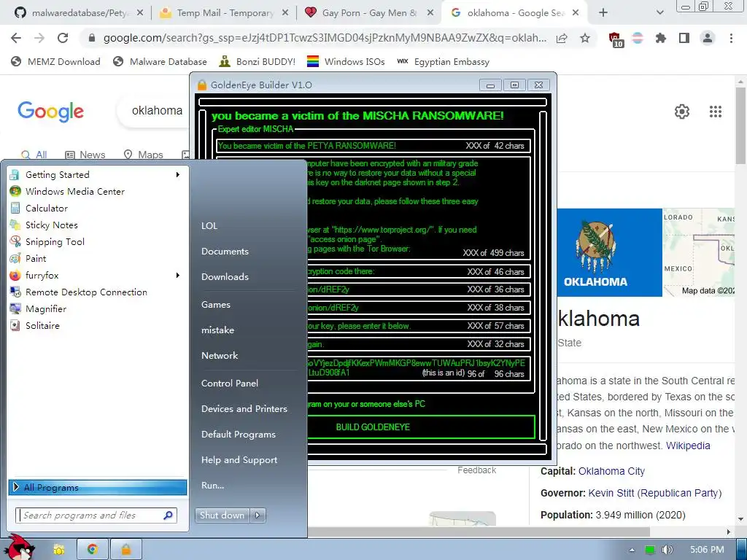Open Default Programs
The width and height of the screenshot is (747, 560).
(x=239, y=435)
